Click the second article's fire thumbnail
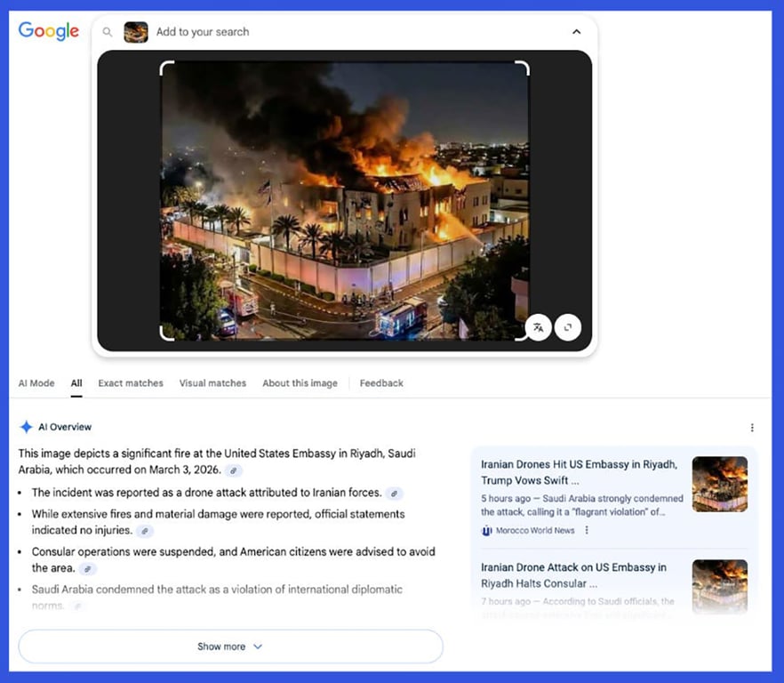 (720, 586)
